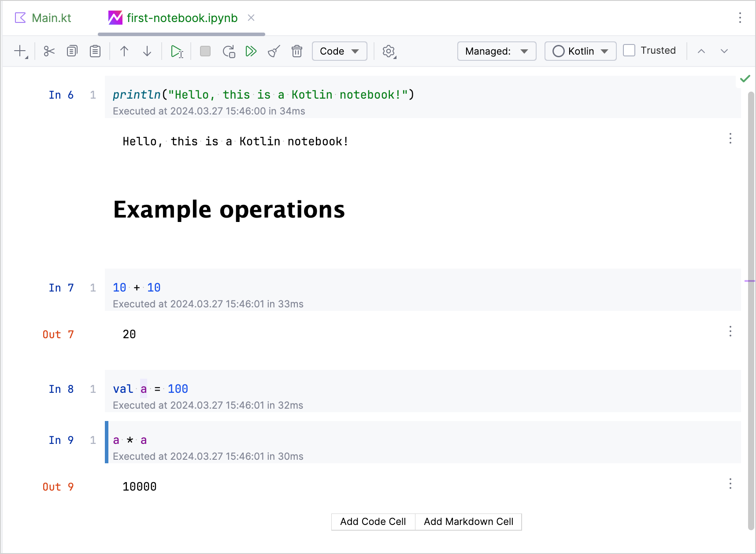Click the vertical scrollbar on the right
The height and width of the screenshot is (554, 756).
[x=751, y=308]
